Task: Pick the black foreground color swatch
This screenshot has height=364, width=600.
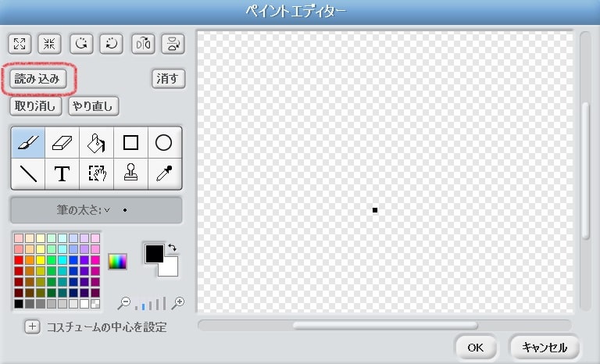Action: pyautogui.click(x=153, y=254)
